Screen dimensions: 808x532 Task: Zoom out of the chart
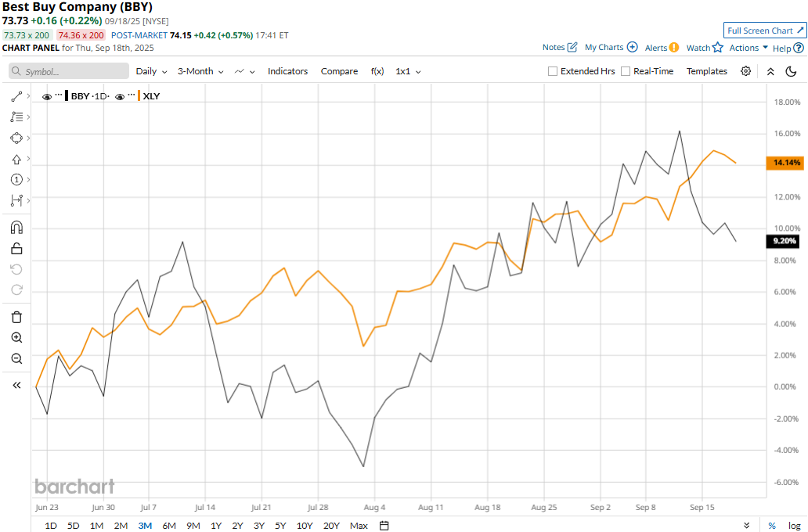16,358
